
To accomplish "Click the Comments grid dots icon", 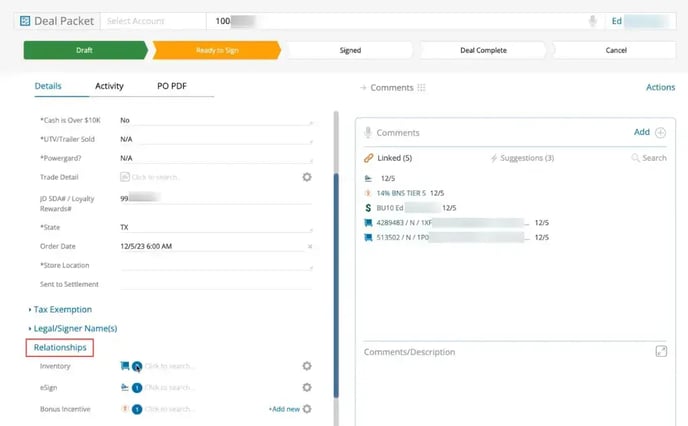I will click(422, 88).
